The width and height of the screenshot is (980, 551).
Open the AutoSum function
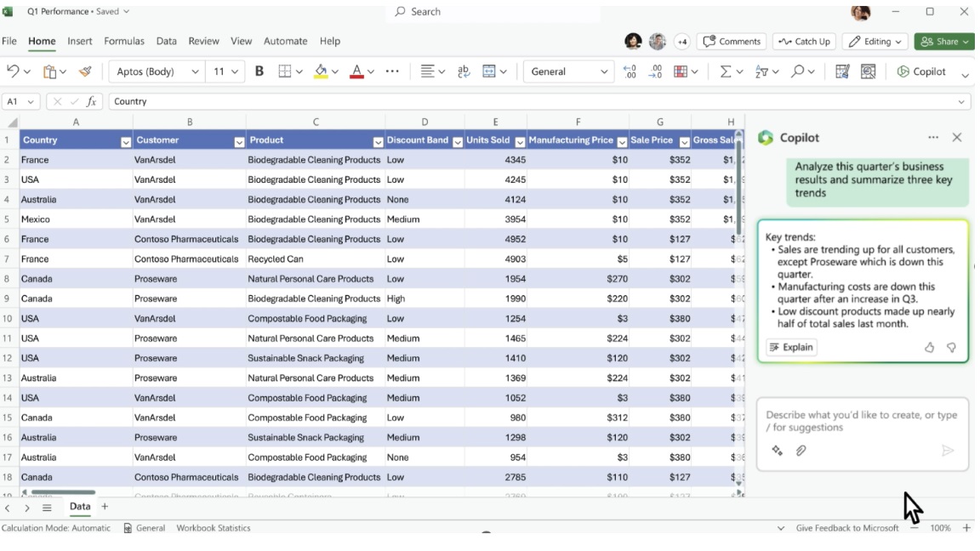724,71
